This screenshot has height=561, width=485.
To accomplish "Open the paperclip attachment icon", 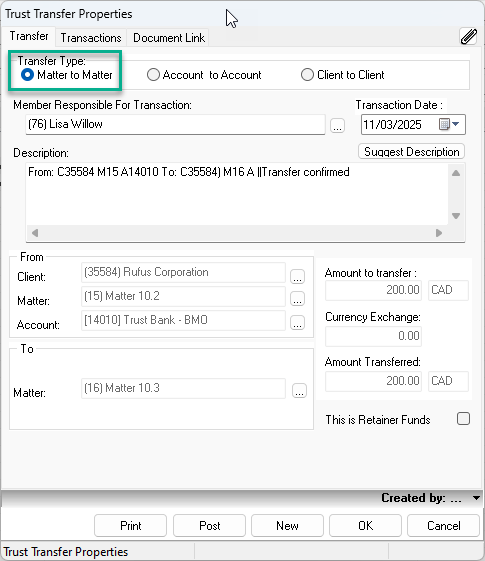I will tap(468, 36).
